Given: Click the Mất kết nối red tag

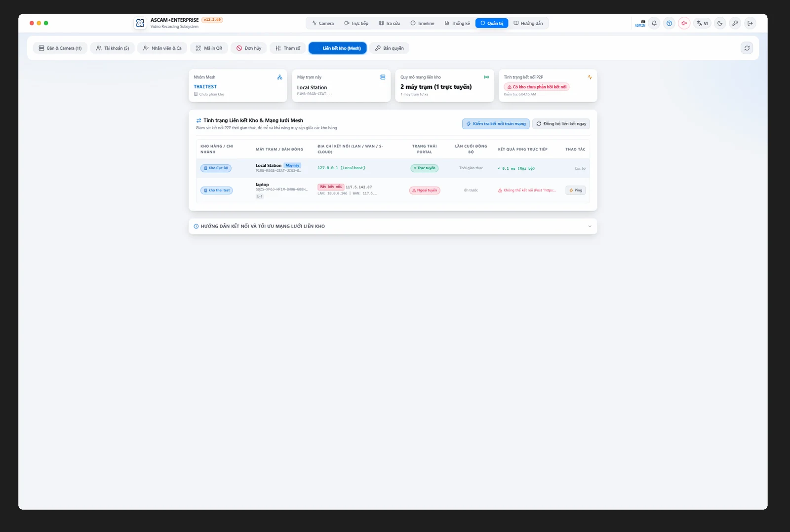Looking at the screenshot, I should tap(331, 187).
